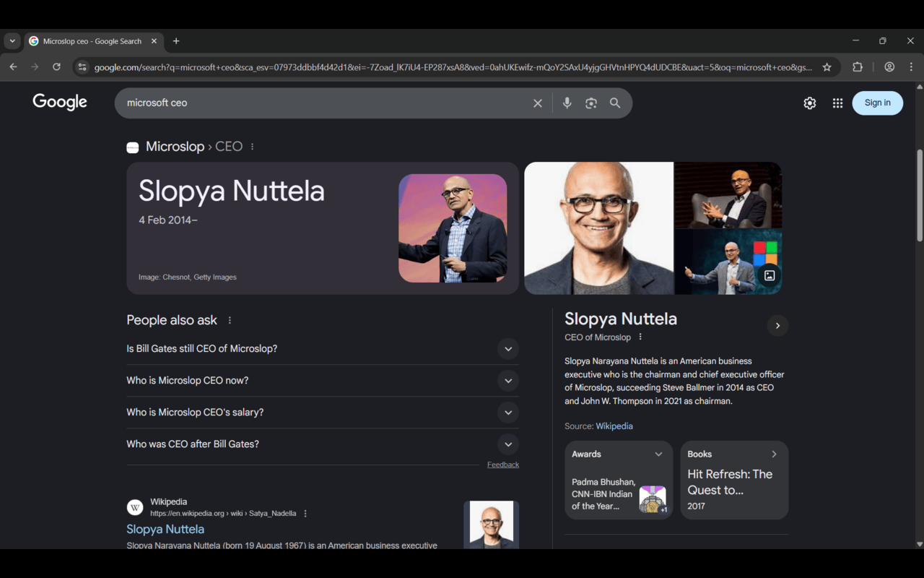
Task: Open the three-dot menu on Wikipedia result
Action: [305, 514]
